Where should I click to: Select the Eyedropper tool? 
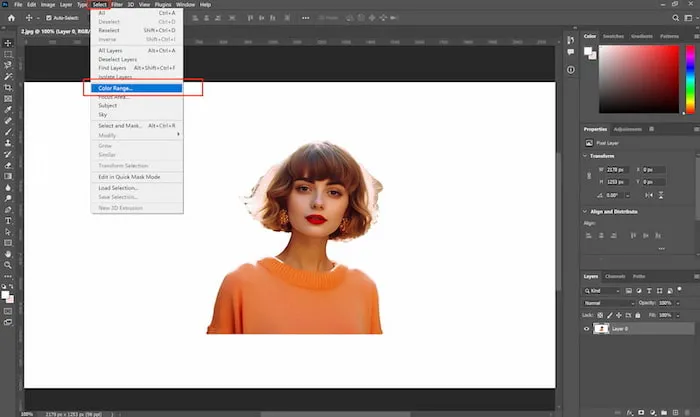(8, 109)
